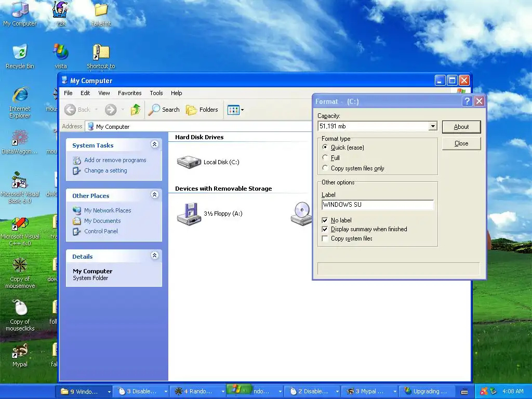Select the 3½ Floppy (A:) drive icon
Image resolution: width=532 pixels, height=399 pixels.
(x=189, y=214)
